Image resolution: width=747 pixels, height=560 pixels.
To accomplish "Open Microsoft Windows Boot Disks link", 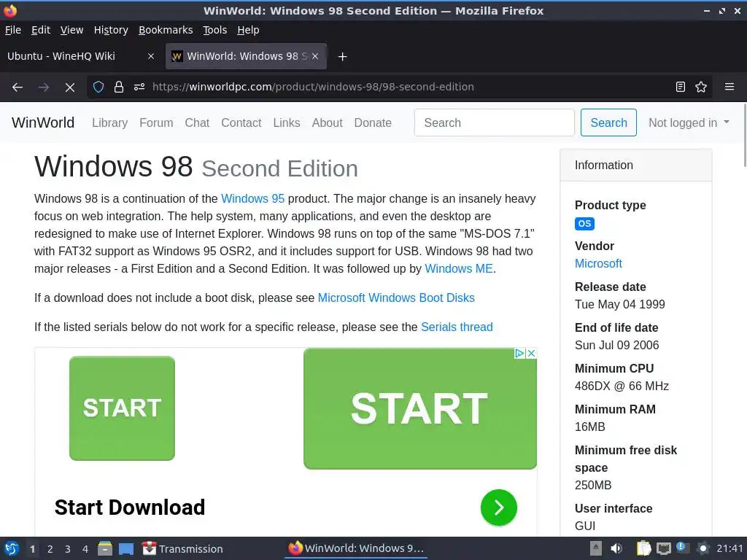I will (396, 297).
